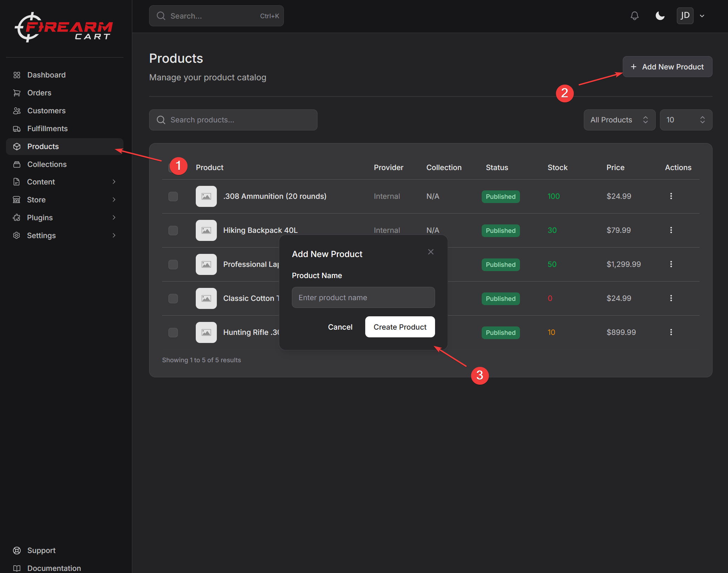Expand the Store submenu chevron
This screenshot has height=573, width=728.
point(114,200)
